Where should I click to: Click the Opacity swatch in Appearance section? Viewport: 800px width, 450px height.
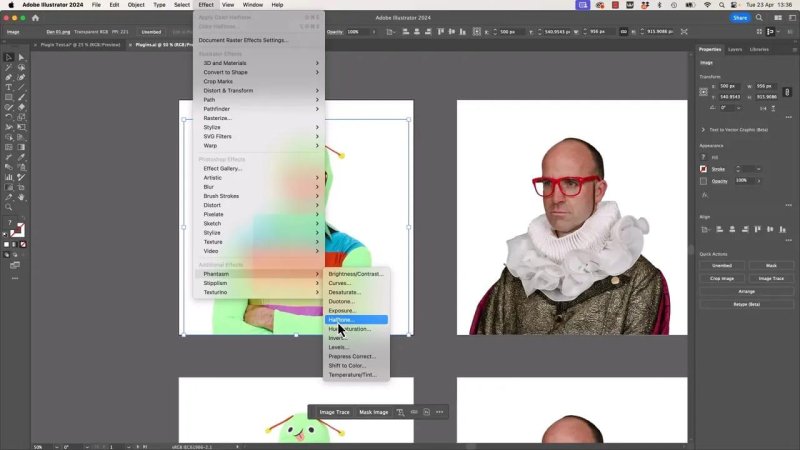[x=704, y=181]
